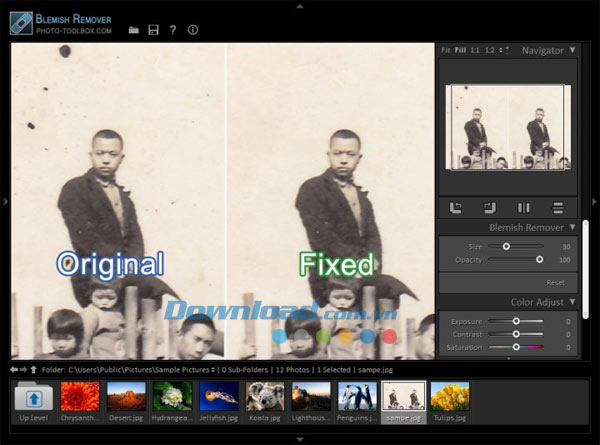600x445 pixels.
Task: Click the Size slider handle
Action: (x=506, y=245)
